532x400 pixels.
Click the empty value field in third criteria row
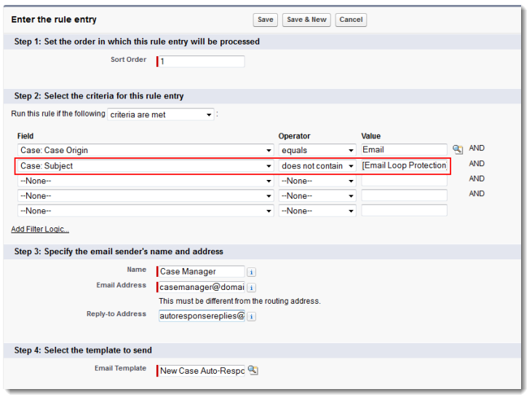coord(404,181)
